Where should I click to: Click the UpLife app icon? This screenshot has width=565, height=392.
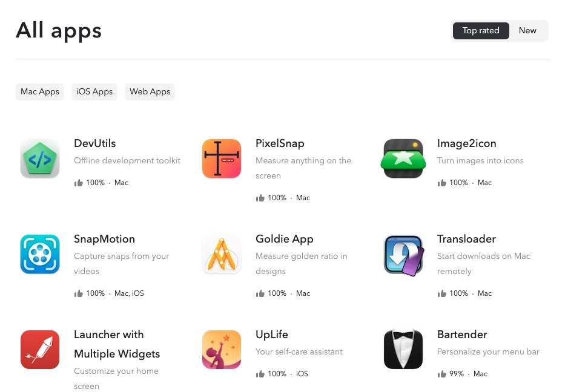click(x=222, y=350)
